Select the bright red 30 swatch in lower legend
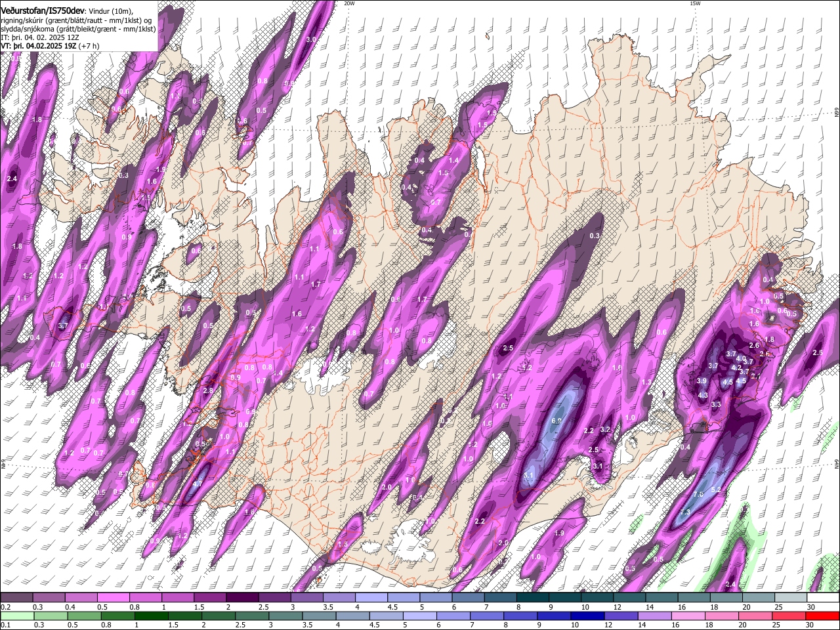The width and height of the screenshot is (840, 630). pos(823,616)
